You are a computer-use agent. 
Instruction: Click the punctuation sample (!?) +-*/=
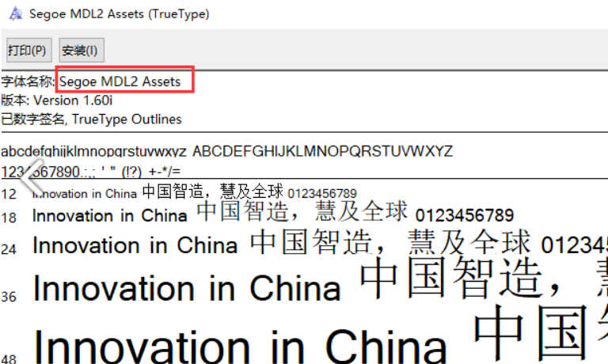(x=151, y=172)
